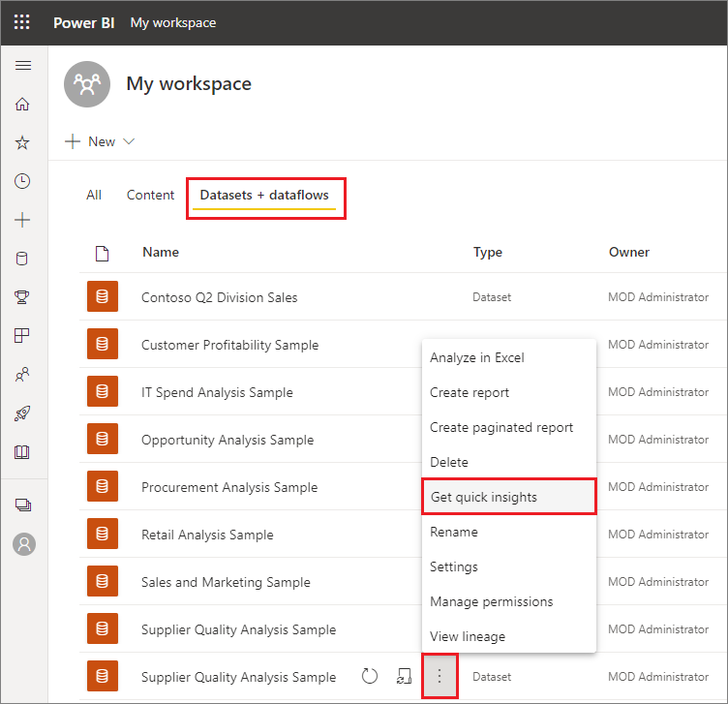This screenshot has width=728, height=704.
Task: Open More options vertical ellipsis button
Action: [440, 677]
